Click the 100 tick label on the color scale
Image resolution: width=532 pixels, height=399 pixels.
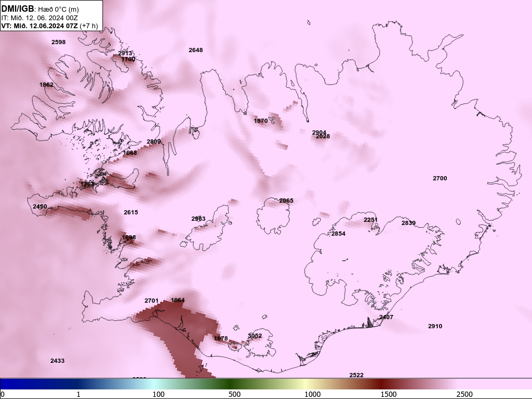click(159, 395)
